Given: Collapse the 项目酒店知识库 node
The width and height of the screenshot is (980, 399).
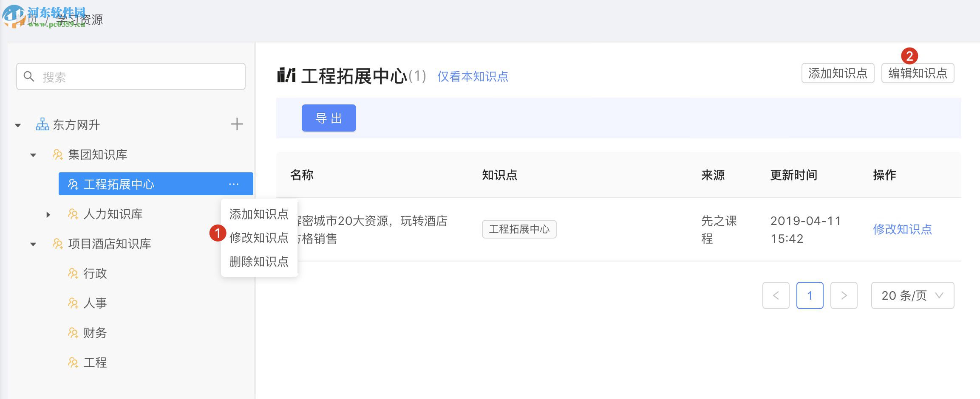Looking at the screenshot, I should click(x=33, y=244).
